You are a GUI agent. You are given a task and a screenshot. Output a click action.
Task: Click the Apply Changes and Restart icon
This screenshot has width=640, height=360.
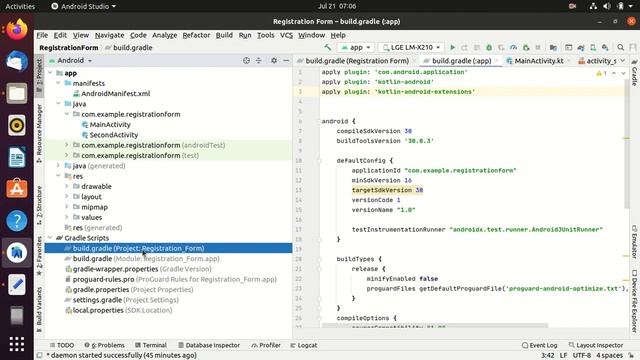click(464, 48)
